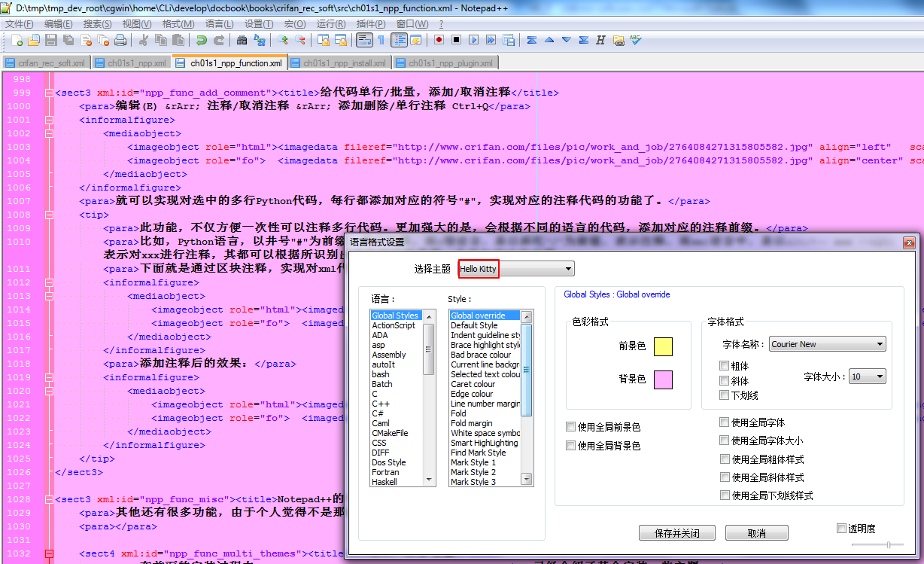The image size is (924, 564).
Task: Enable the 斜体 italic checkbox
Action: point(724,380)
